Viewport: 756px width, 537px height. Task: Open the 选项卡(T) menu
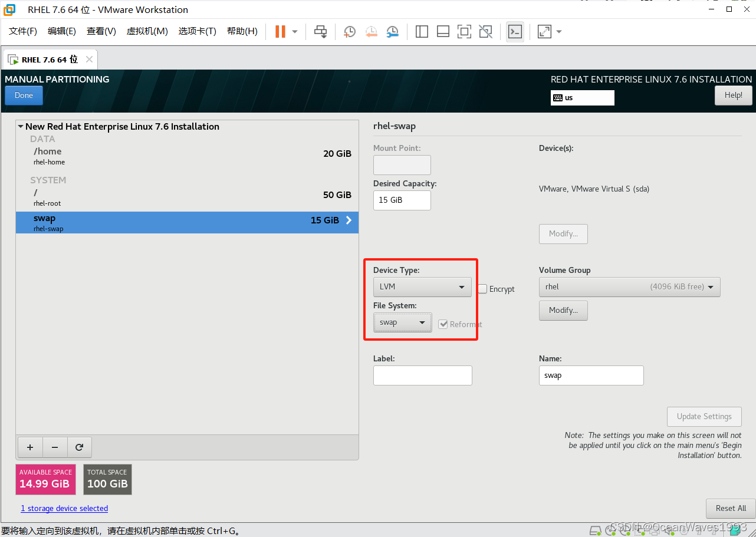(198, 31)
